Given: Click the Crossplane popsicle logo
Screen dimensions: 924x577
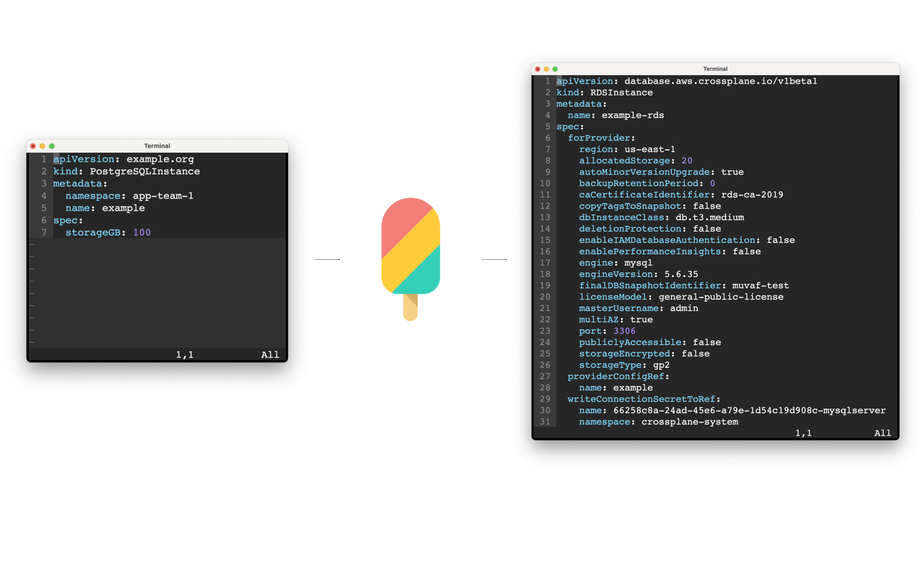Looking at the screenshot, I should click(411, 259).
